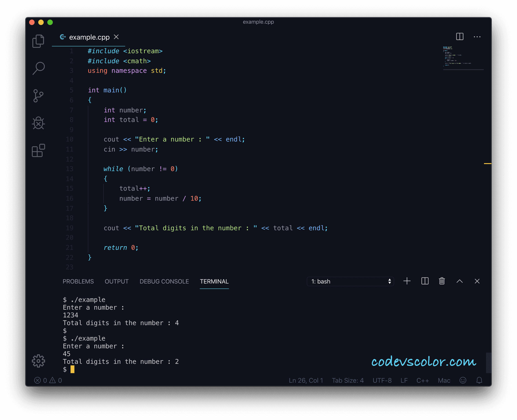Image resolution: width=517 pixels, height=420 pixels.
Task: Open the Debug view icon
Action: [x=38, y=123]
